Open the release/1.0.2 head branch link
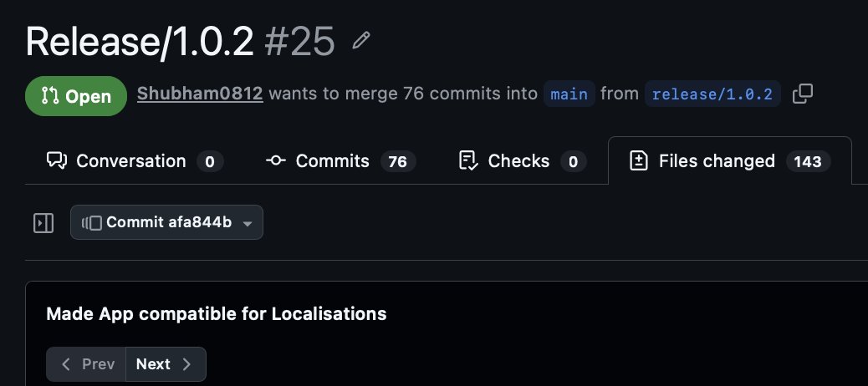Image resolution: width=868 pixels, height=386 pixels. [x=712, y=94]
